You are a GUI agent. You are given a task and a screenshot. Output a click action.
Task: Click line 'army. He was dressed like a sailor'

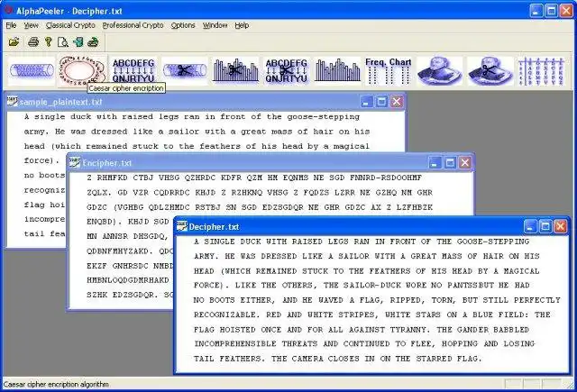pos(197,132)
